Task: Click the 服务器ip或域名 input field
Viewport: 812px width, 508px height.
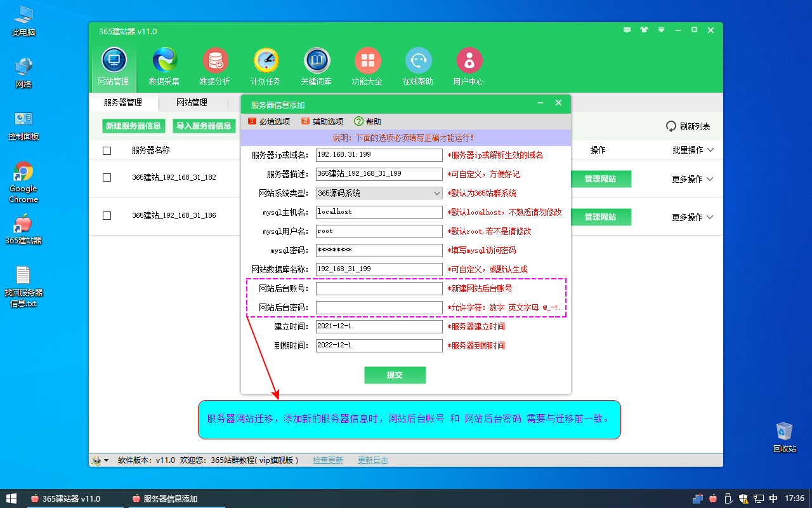Action: 379,155
